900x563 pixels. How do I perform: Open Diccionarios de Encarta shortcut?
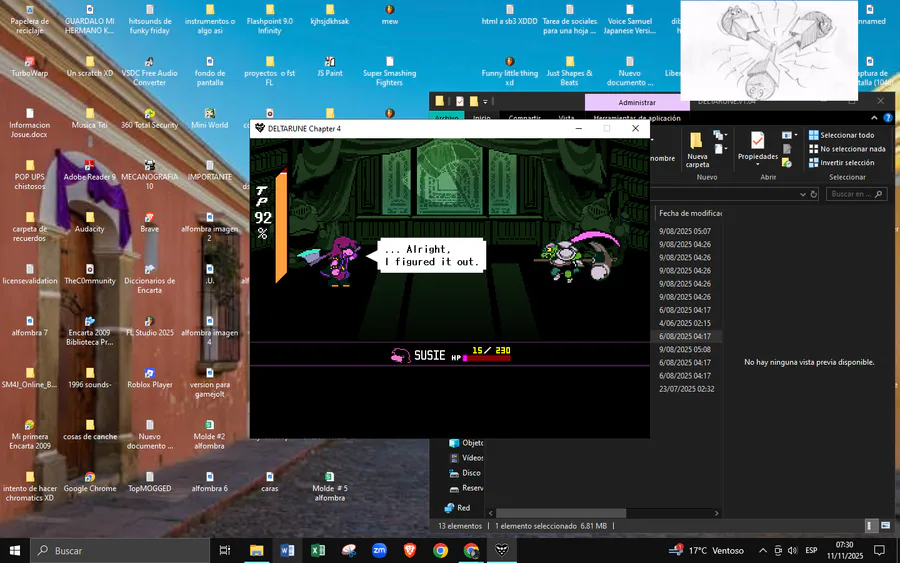coord(149,279)
